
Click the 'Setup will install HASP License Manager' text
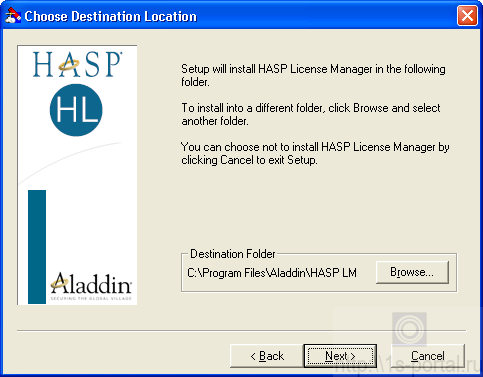tap(313, 75)
